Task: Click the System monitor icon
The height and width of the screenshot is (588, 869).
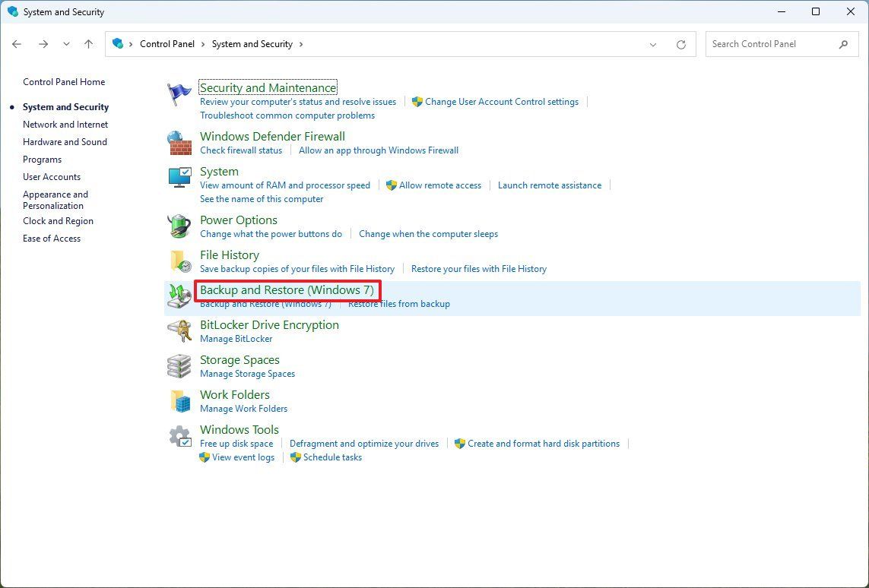Action: [x=178, y=178]
